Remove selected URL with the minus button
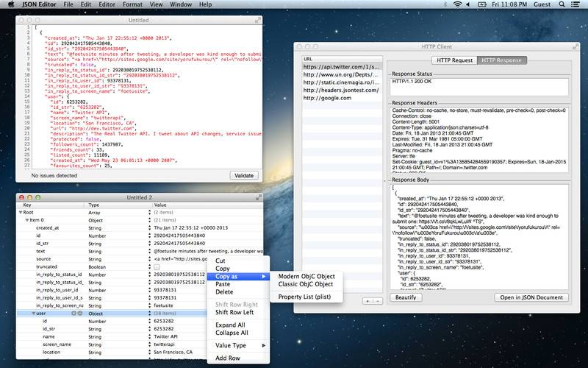This screenshot has height=368, width=588. 377,301
